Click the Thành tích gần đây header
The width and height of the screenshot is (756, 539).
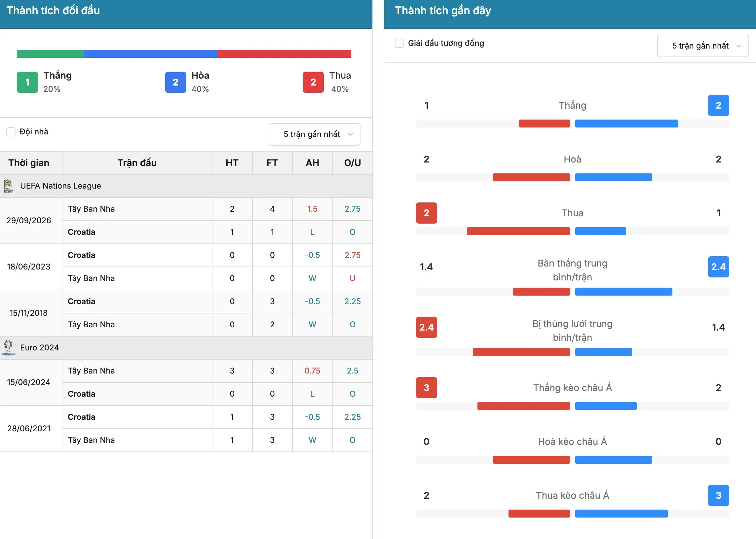click(443, 11)
